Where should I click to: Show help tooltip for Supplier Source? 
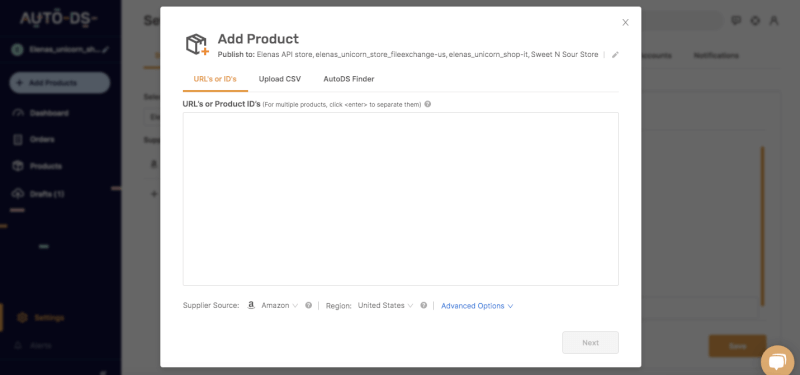[x=308, y=306]
